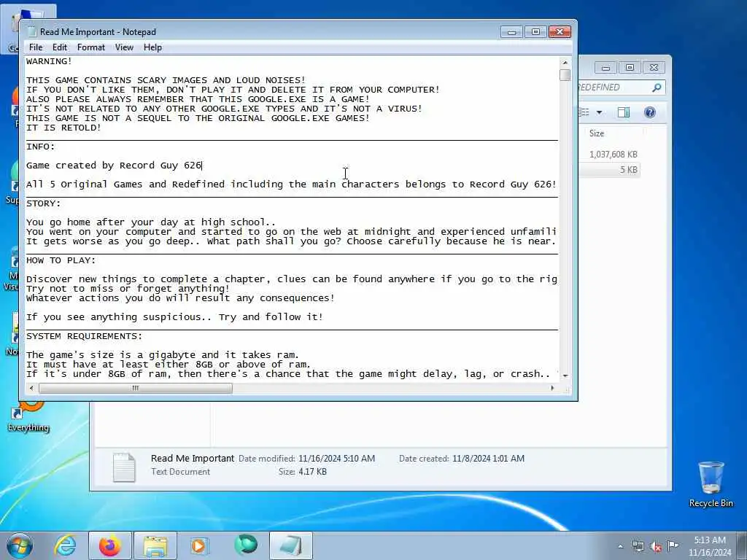
Task: Show hidden system tray icons
Action: (620, 547)
